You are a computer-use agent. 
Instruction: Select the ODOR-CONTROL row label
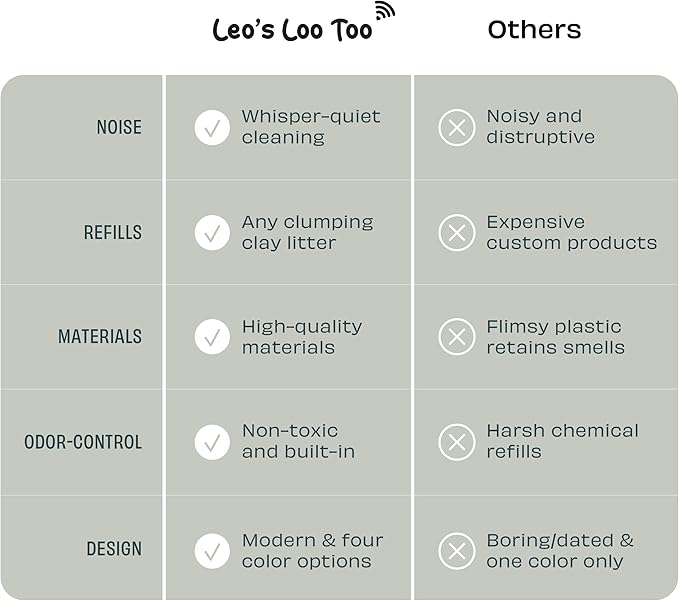[x=83, y=442]
